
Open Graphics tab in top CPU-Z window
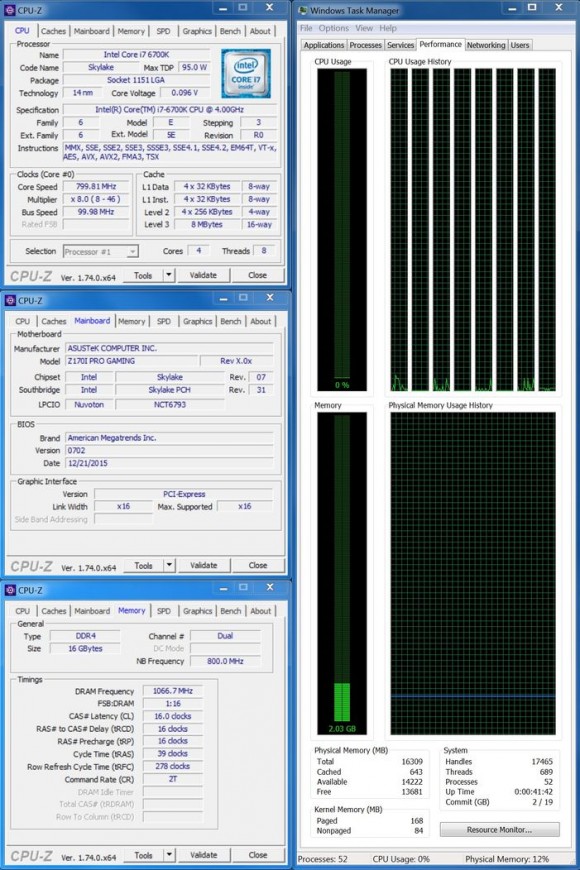(197, 31)
